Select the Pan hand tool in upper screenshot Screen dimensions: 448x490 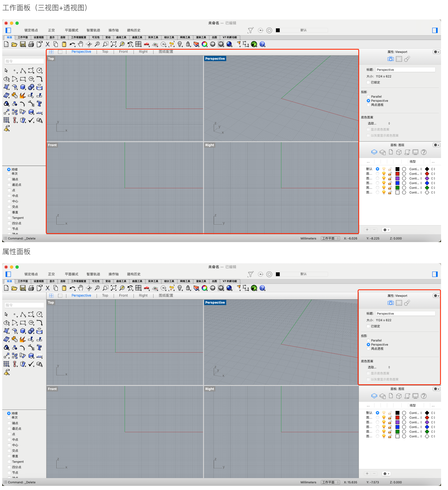click(x=80, y=44)
